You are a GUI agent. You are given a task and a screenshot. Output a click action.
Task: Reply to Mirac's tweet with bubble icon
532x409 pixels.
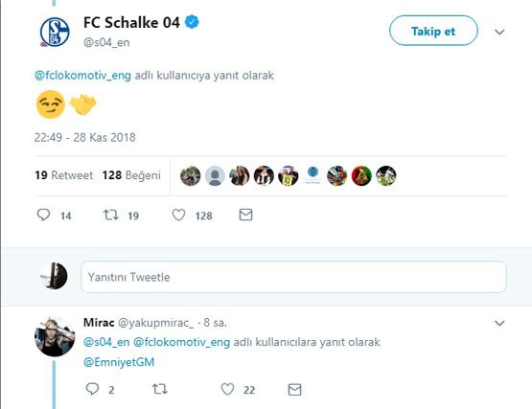pyautogui.click(x=92, y=389)
